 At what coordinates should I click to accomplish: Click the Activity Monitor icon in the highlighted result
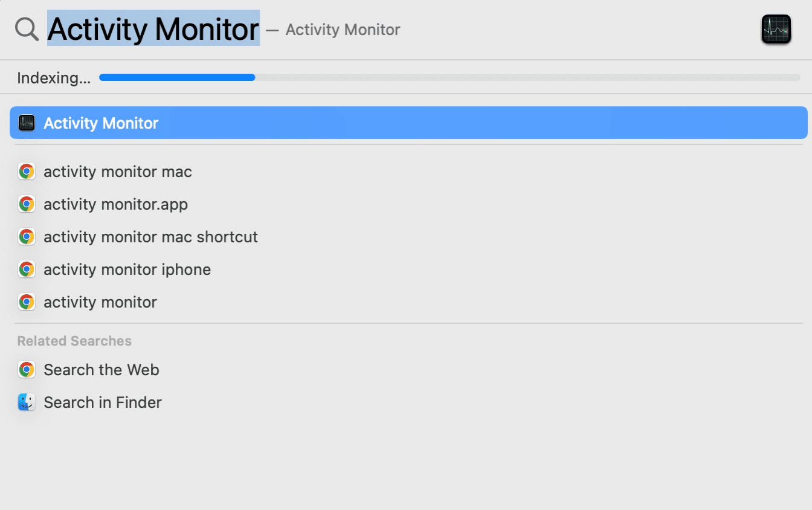[27, 123]
